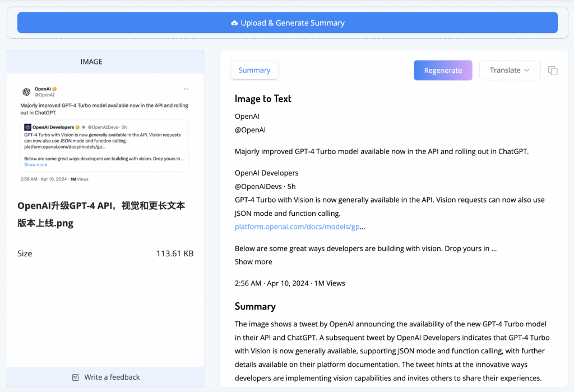Click the 'Show more' text in results

pyautogui.click(x=253, y=261)
